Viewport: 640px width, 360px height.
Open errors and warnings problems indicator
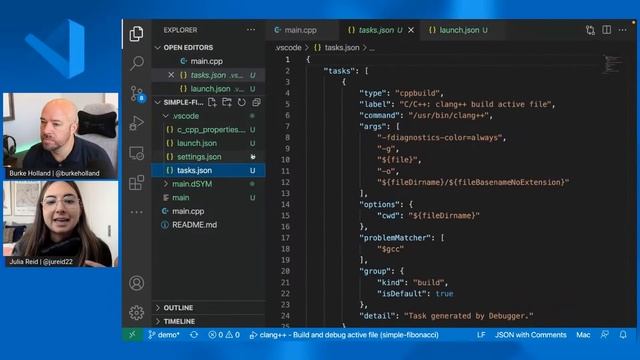224,335
